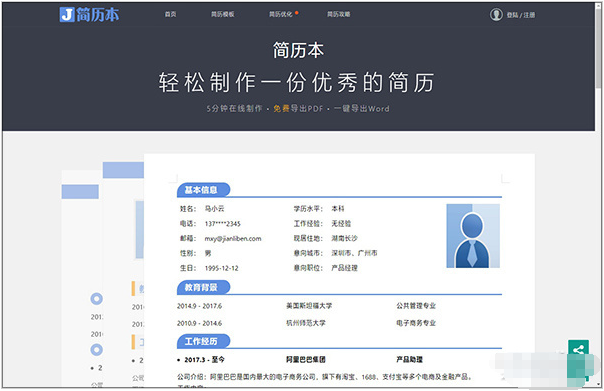Screen dimensions: 604x391
Task: Click the name value 马小云
Action: (x=214, y=209)
